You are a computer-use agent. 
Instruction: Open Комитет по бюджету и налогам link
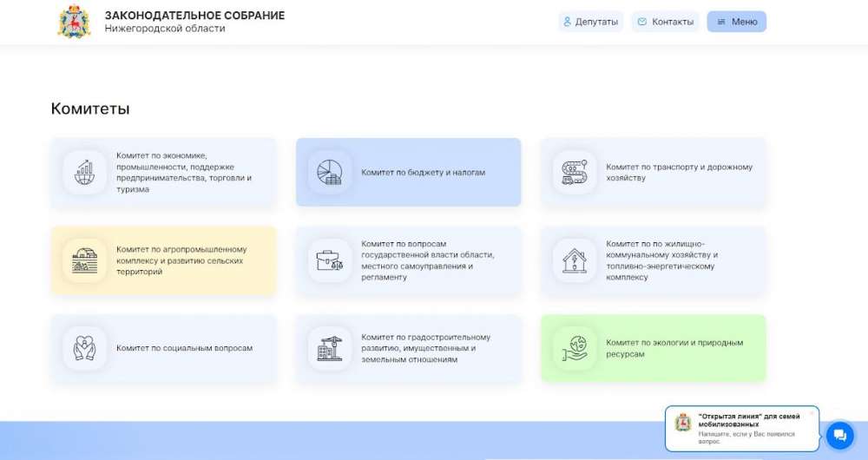point(423,173)
